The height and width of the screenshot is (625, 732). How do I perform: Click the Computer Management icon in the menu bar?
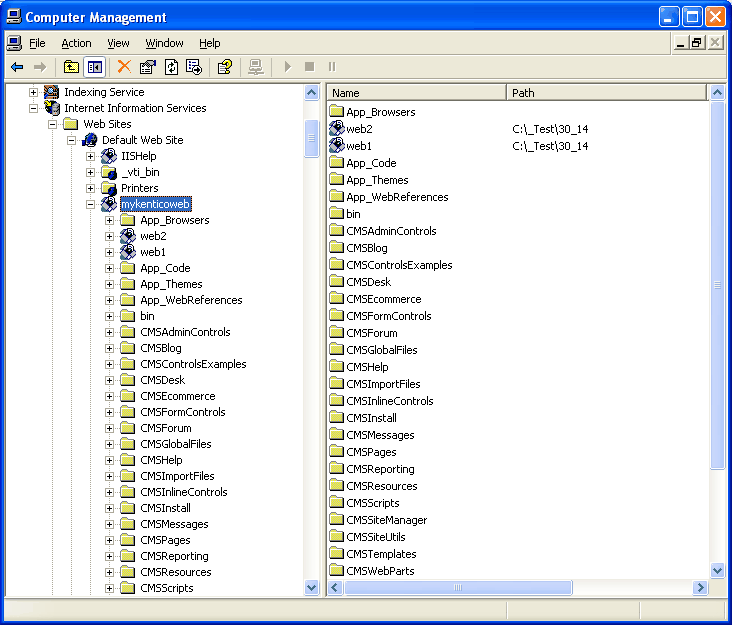[14, 43]
